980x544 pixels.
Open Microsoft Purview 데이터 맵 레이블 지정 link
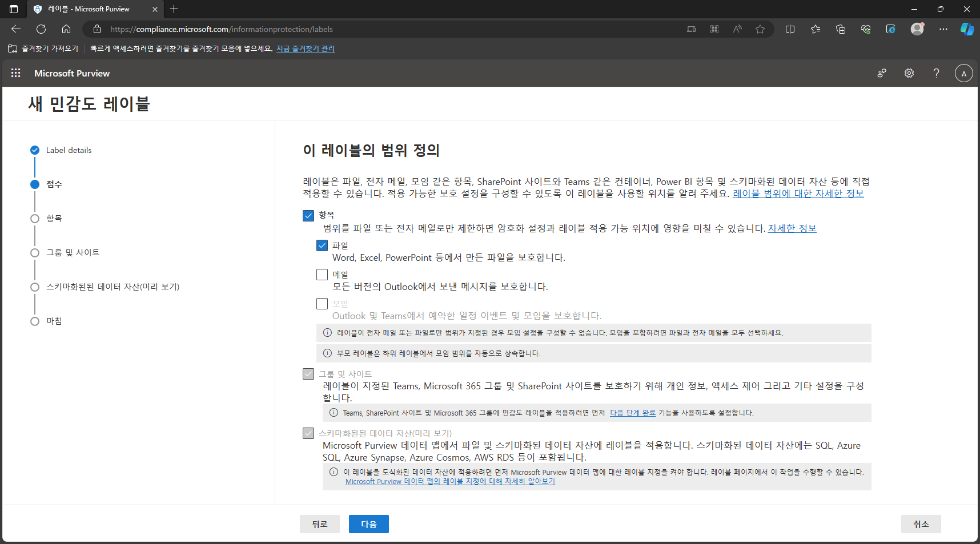click(450, 482)
